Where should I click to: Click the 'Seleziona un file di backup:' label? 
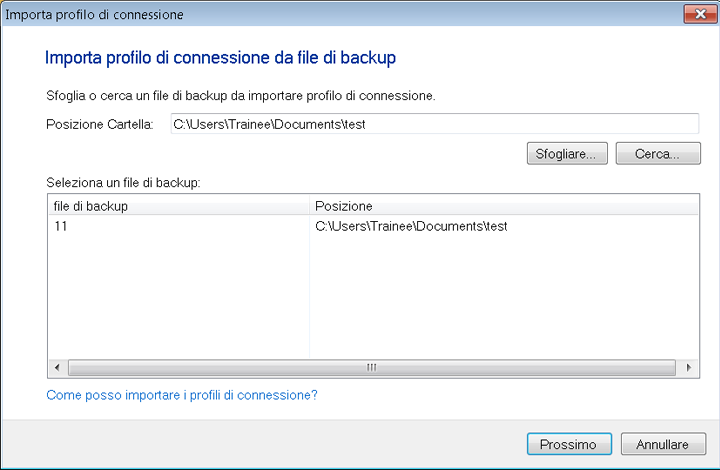[x=124, y=184]
